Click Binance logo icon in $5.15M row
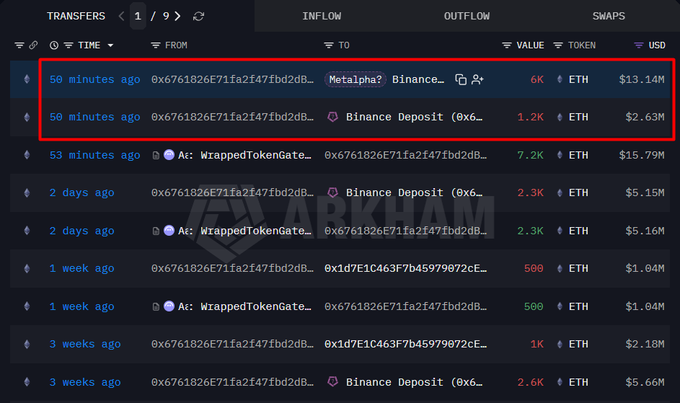This screenshot has width=680, height=403. pyautogui.click(x=333, y=193)
